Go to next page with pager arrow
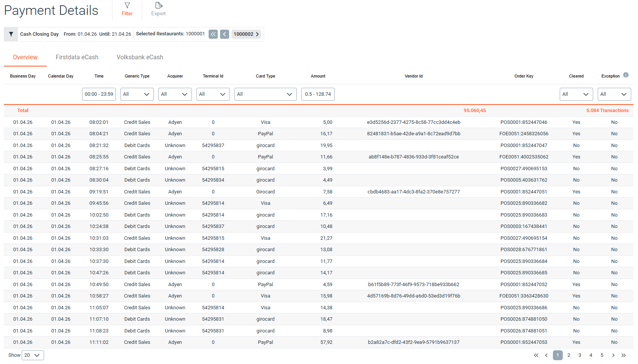Screen dimensions: 638x364 [x=613, y=355]
